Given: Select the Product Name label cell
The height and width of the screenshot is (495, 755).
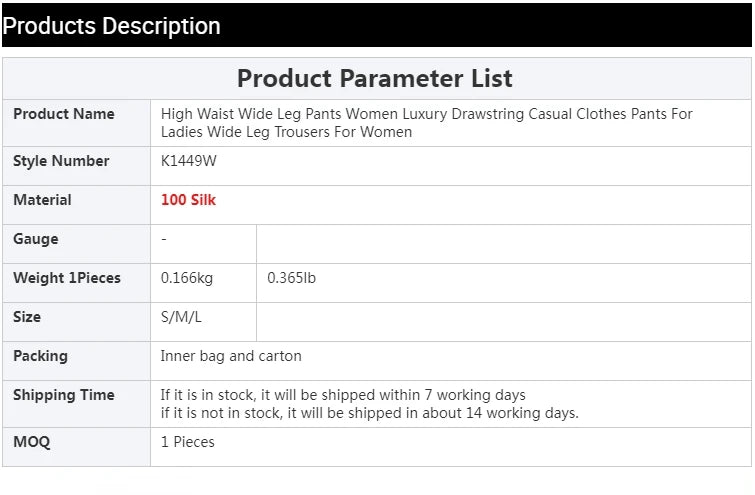Looking at the screenshot, I should tap(77, 123).
